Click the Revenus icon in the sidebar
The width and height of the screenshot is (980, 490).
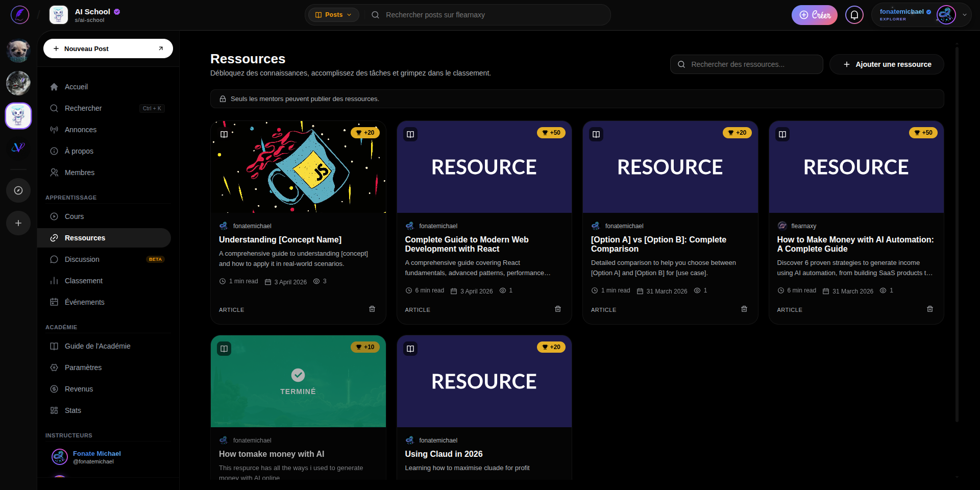pos(54,389)
